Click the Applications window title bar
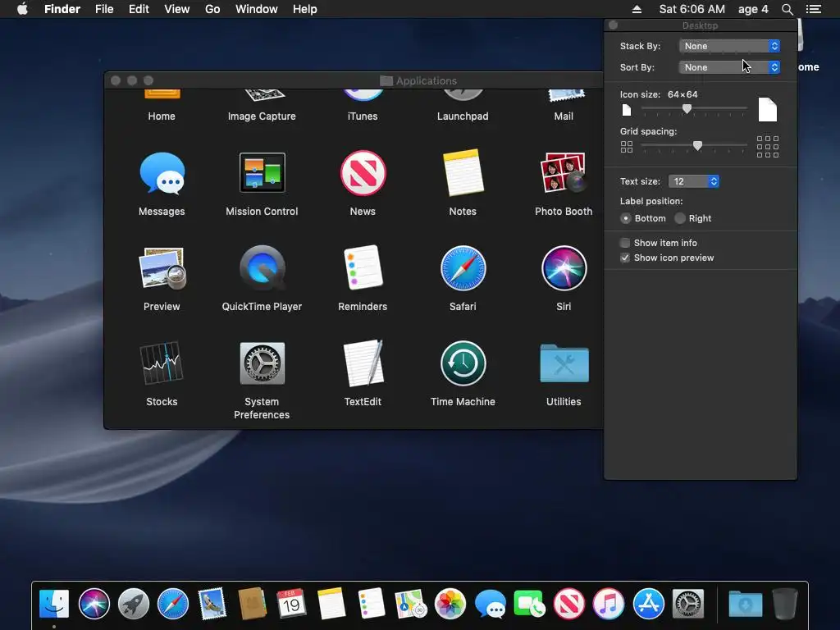This screenshot has height=630, width=840. 354,80
